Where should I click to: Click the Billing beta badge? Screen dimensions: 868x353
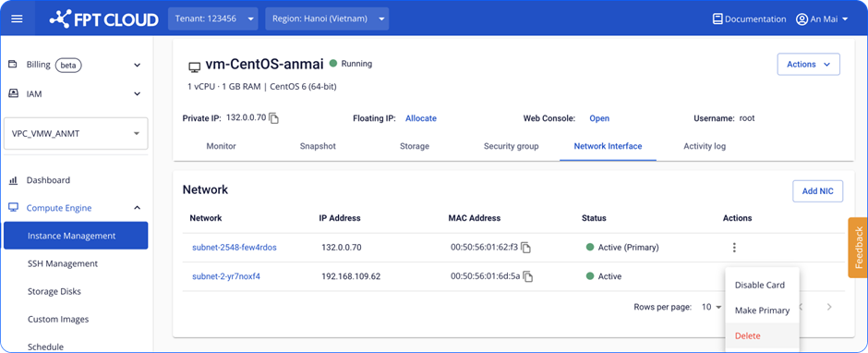coord(68,65)
